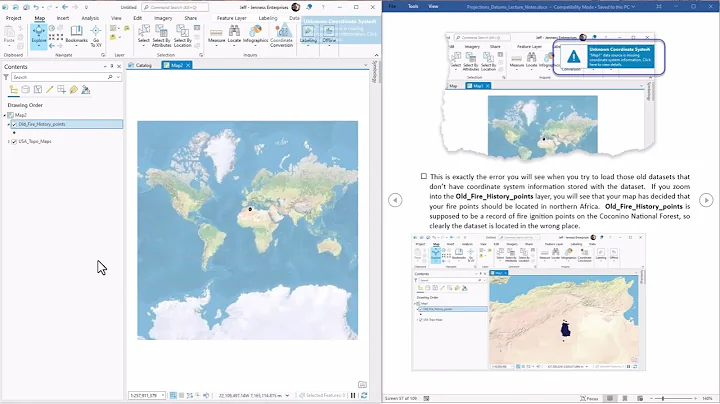Open Select By Location tool
This screenshot has height=404, width=720.
coord(182,36)
